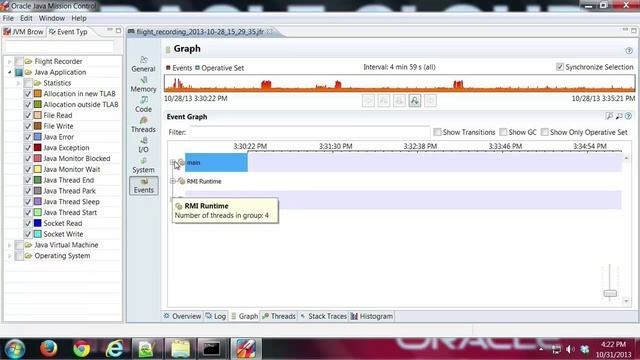Collapse the Java Application tree node
This screenshot has height=360, width=640.
(9, 72)
